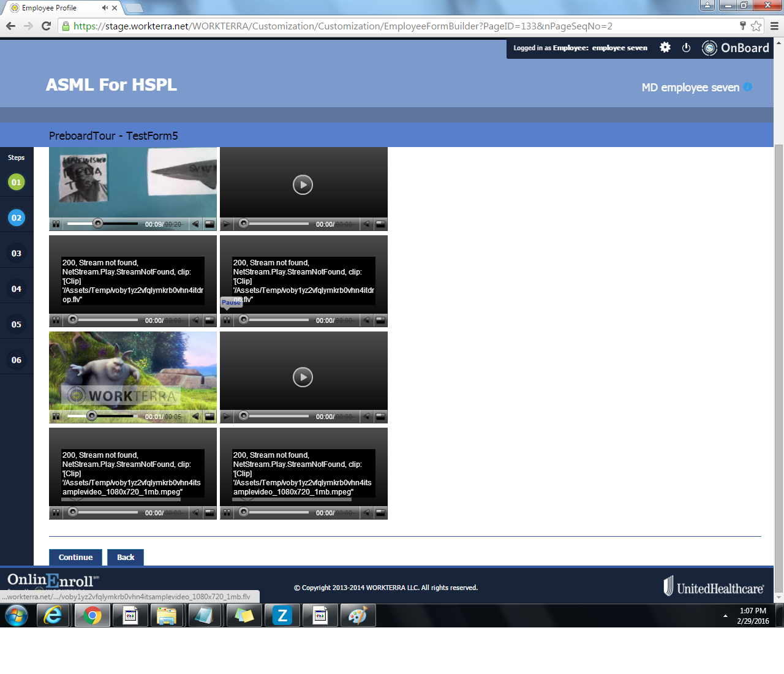Viewport: 784px width, 674px height.
Task: Open Chrome menu hamburger icon
Action: (774, 26)
